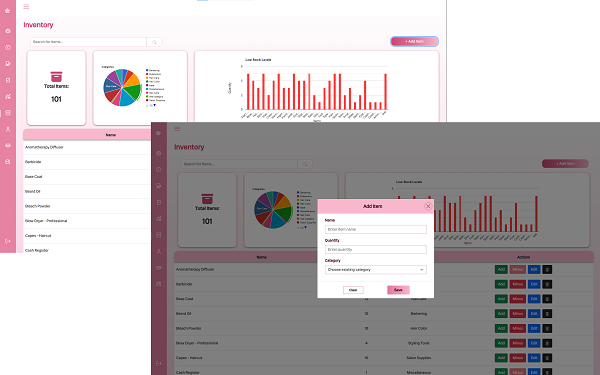Click the dimmed search box on front page
Viewport: 600px width, 375px height.
pyautogui.click(x=239, y=164)
